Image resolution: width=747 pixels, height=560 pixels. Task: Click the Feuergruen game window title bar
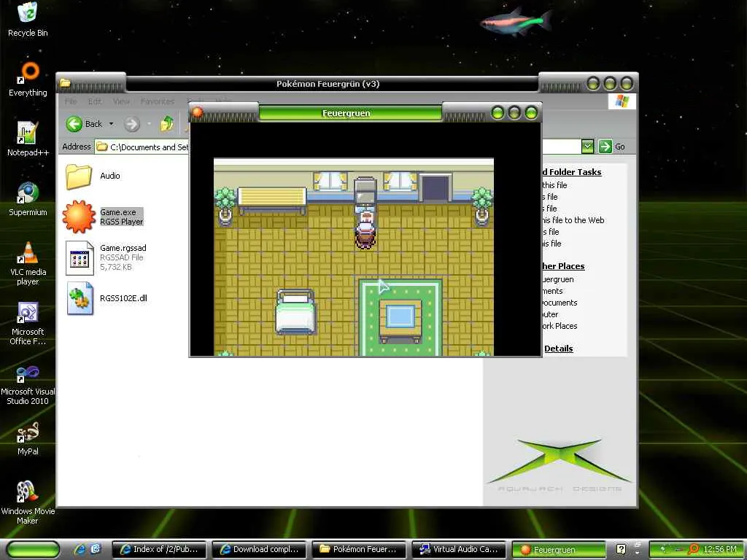(350, 113)
